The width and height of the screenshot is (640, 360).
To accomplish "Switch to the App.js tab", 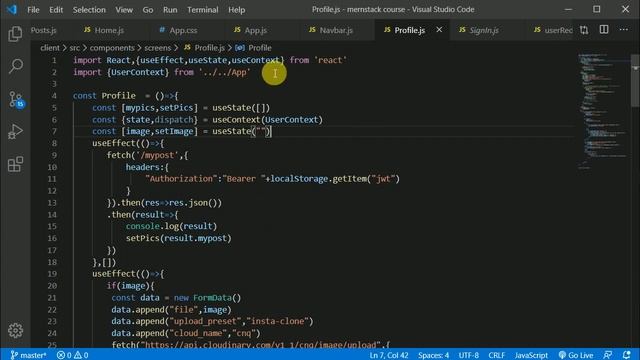I will click(x=256, y=30).
